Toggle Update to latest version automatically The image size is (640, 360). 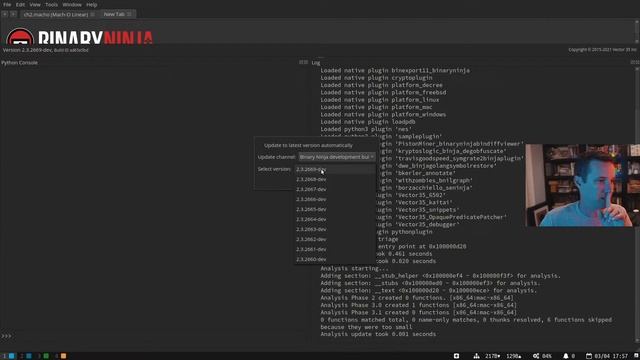tap(308, 145)
